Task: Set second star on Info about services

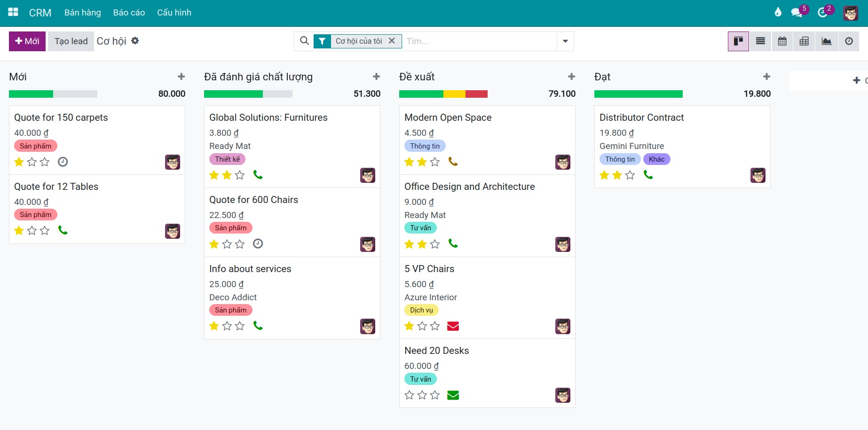Action: pos(227,326)
